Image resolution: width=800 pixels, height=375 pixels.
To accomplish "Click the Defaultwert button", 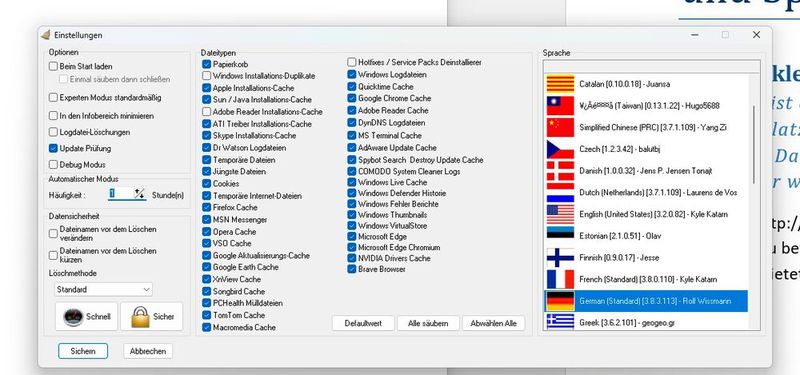I will click(363, 323).
